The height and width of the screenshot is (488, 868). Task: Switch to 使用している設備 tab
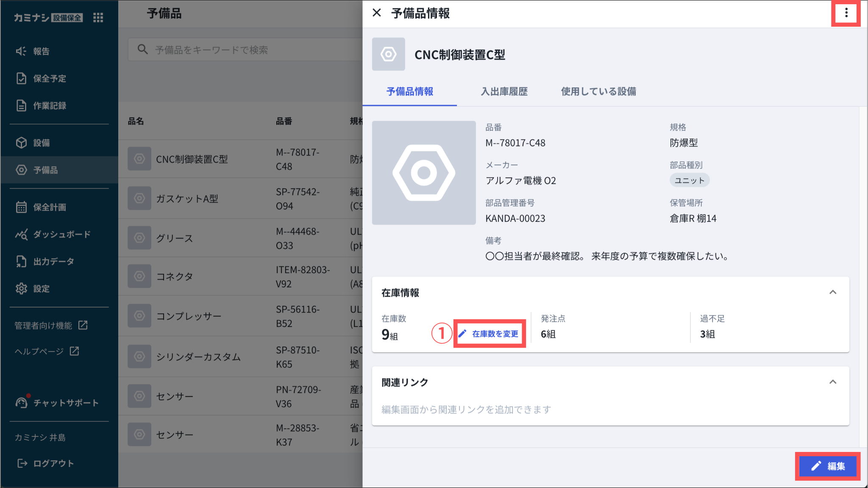598,92
